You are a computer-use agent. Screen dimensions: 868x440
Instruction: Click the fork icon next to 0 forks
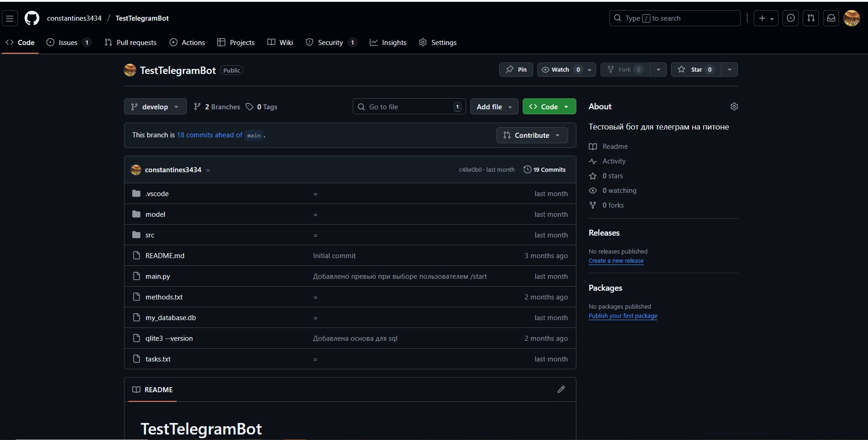(x=593, y=205)
